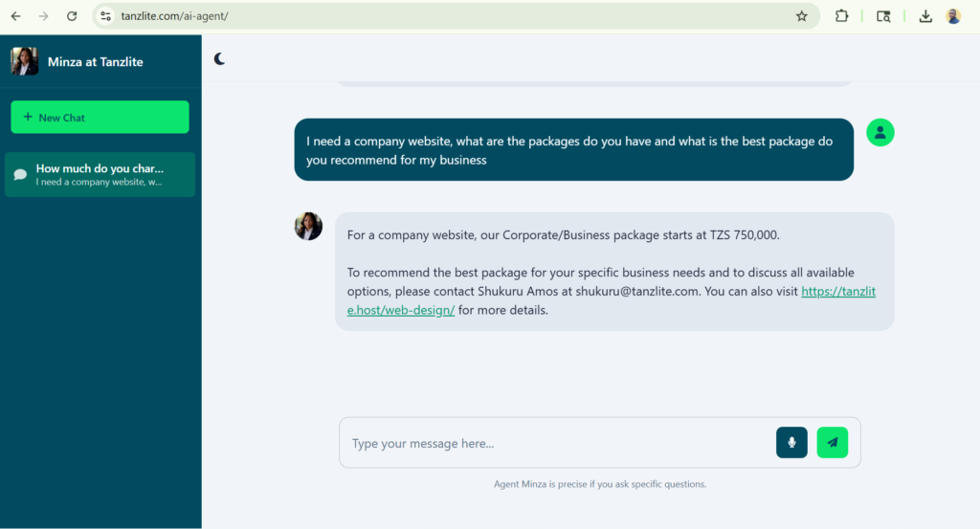The height and width of the screenshot is (529, 980).
Task: Go back using the browser back arrow
Action: tap(16, 16)
